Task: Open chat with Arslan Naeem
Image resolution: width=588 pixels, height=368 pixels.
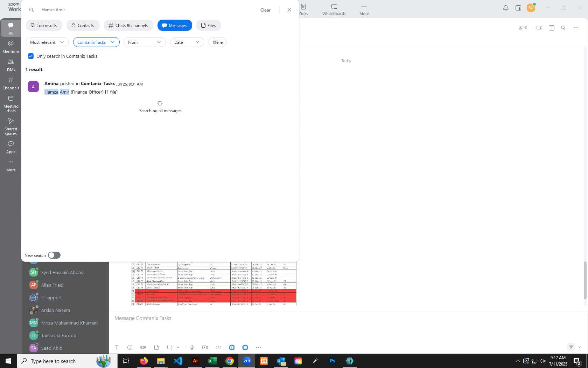Action: 65,310
